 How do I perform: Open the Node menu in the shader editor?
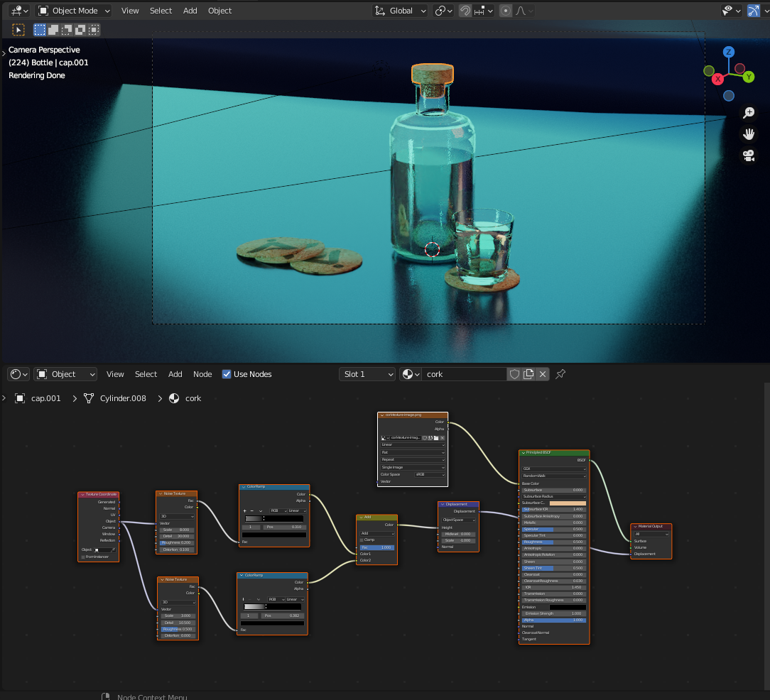pos(202,374)
